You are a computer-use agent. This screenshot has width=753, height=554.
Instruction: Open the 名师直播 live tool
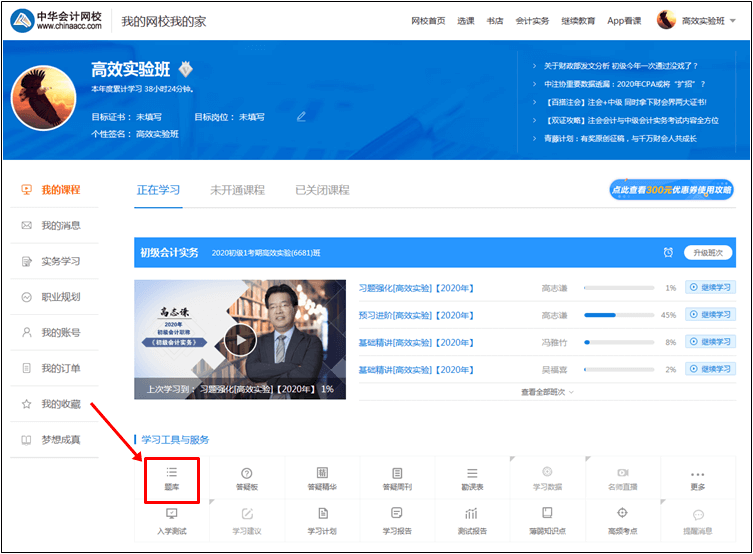[622, 479]
